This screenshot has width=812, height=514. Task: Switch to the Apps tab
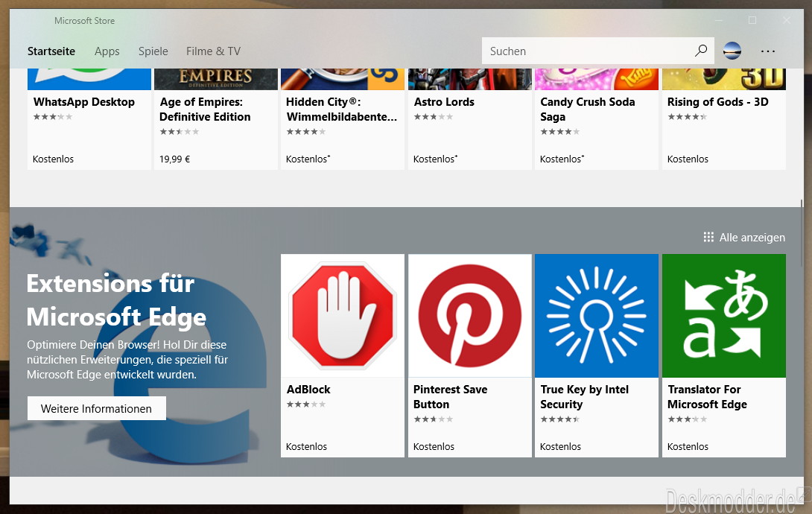[x=107, y=51]
